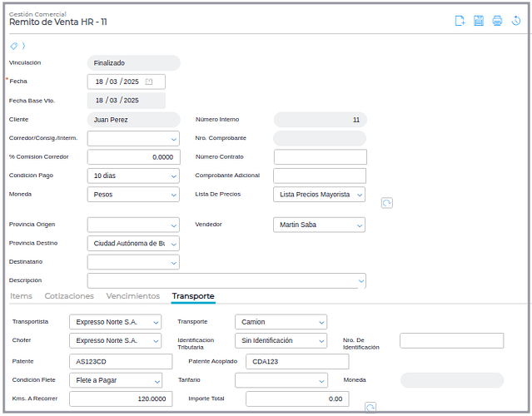Click refresh icon beside Importe Total
This screenshot has height=416, width=532.
(x=370, y=407)
